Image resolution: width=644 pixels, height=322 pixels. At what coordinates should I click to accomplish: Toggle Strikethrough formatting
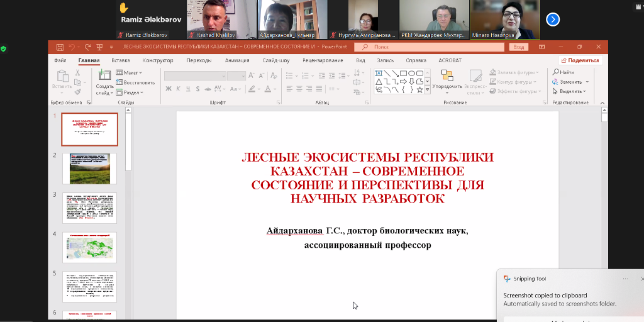coord(208,89)
